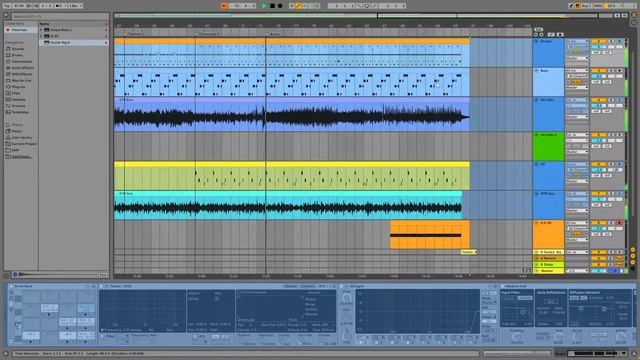The width and height of the screenshot is (640, 360).
Task: Arm the Bass track for recording
Action: (619, 71)
